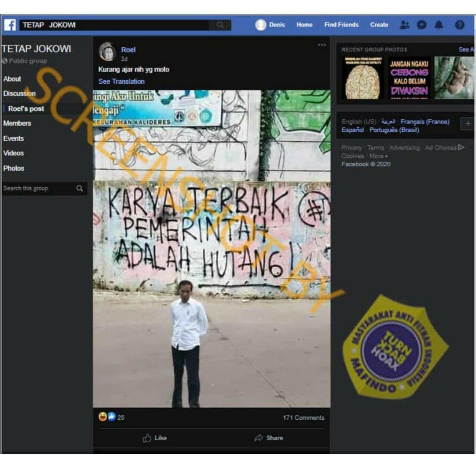Open the Videos section

13,153
